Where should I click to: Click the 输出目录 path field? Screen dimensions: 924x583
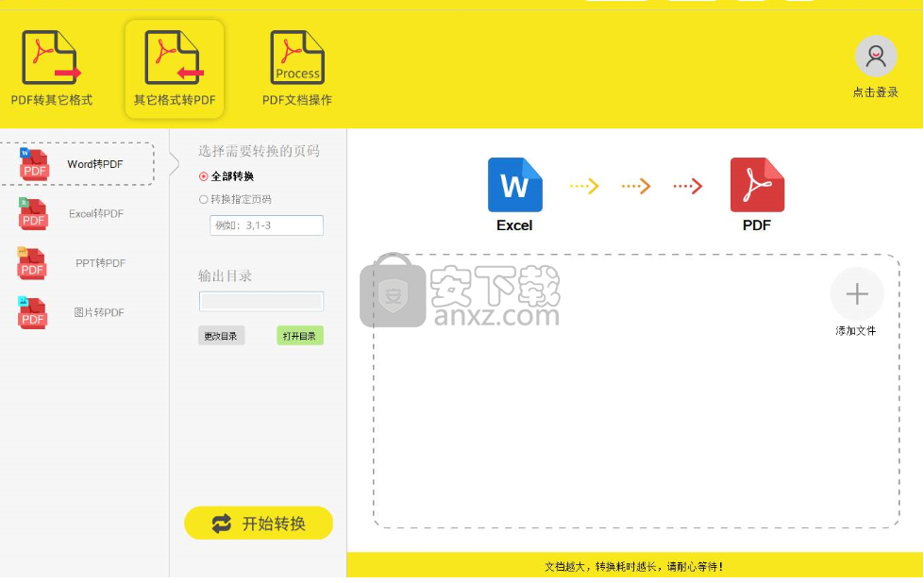coord(261,302)
